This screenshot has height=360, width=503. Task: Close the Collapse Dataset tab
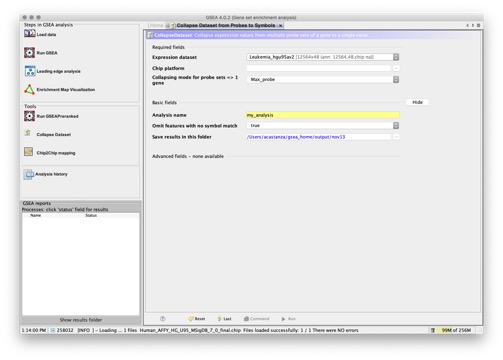(x=281, y=25)
